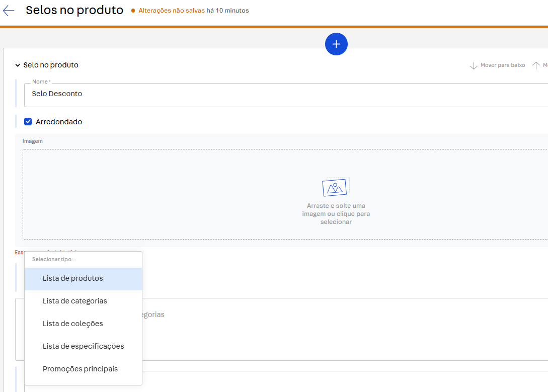Click the Arredondado label text

[59, 122]
